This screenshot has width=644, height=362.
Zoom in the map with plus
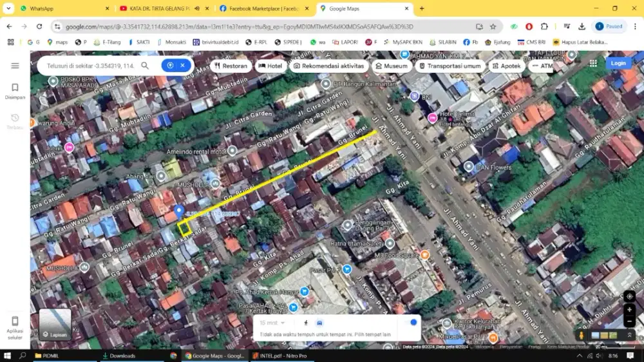point(629,310)
